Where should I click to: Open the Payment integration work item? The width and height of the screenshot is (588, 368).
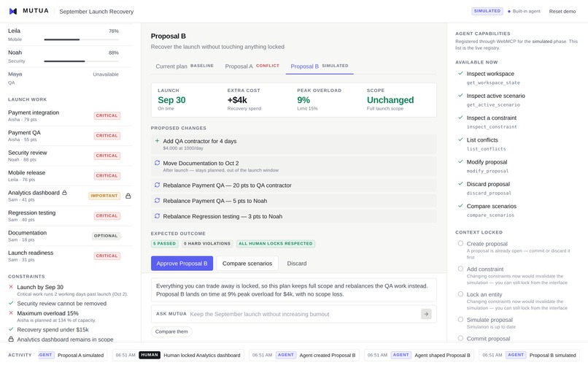click(x=70, y=115)
